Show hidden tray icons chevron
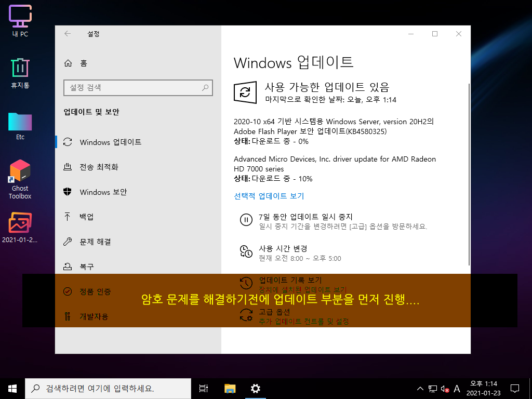Image resolution: width=532 pixels, height=399 pixels. 420,389
